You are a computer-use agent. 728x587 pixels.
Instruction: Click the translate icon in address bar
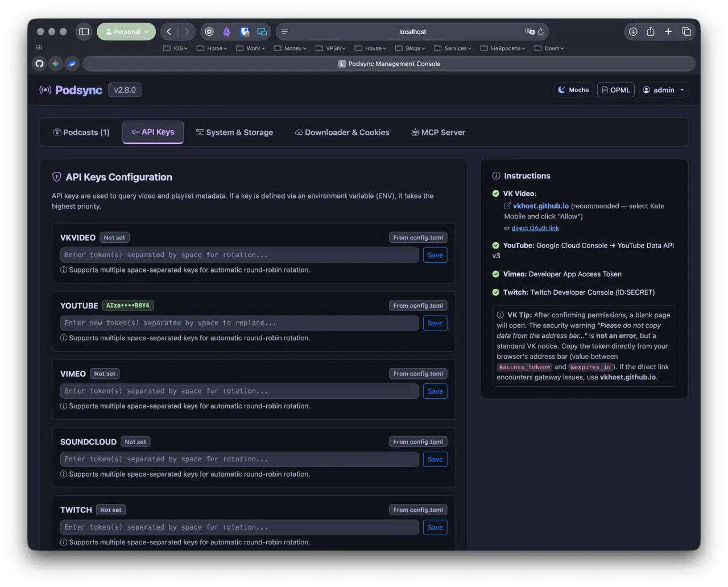530,32
